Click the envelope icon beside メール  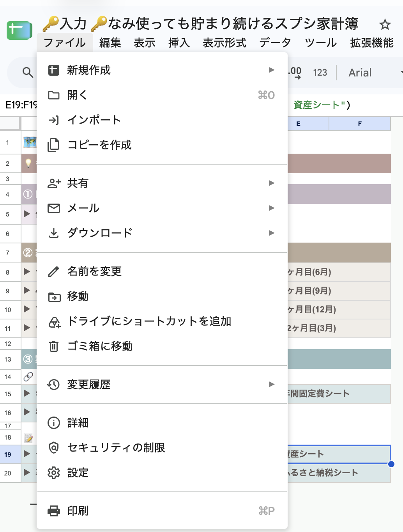point(54,208)
